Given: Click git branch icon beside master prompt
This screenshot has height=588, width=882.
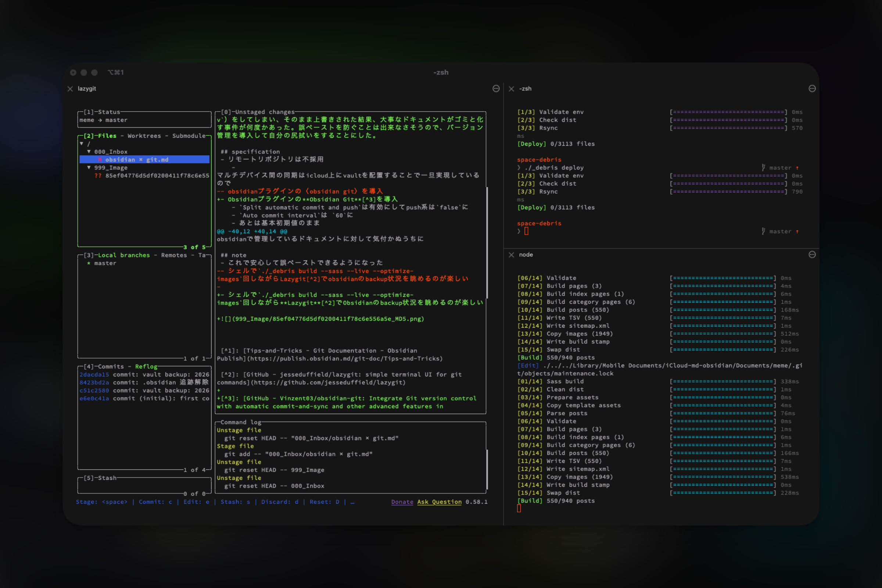Looking at the screenshot, I should pyautogui.click(x=763, y=232).
